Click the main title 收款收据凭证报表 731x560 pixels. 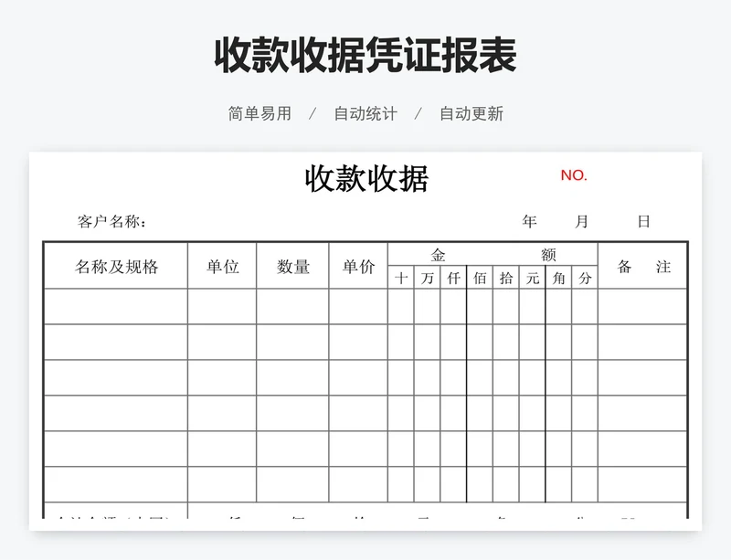(365, 56)
